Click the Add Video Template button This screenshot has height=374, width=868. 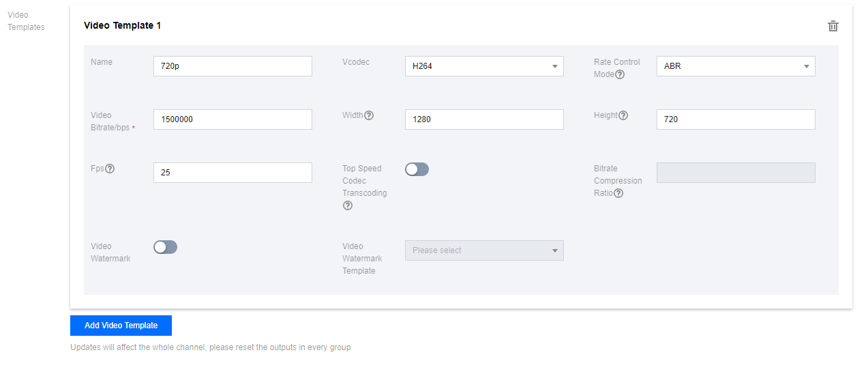point(121,326)
